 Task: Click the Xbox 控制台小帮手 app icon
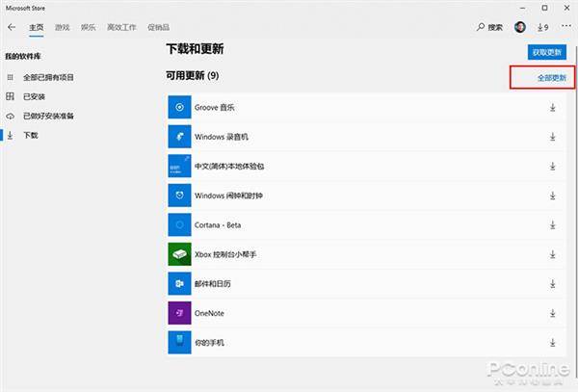(x=181, y=254)
